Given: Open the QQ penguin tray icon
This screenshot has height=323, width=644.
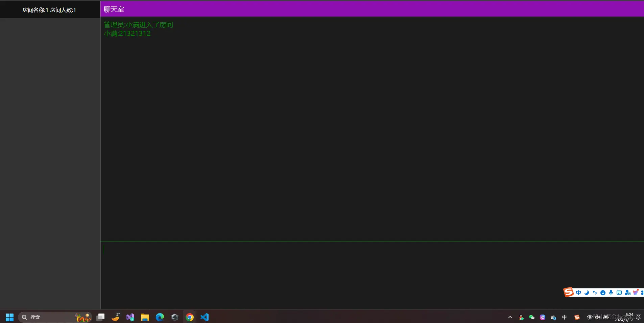Looking at the screenshot, I should pos(521,317).
